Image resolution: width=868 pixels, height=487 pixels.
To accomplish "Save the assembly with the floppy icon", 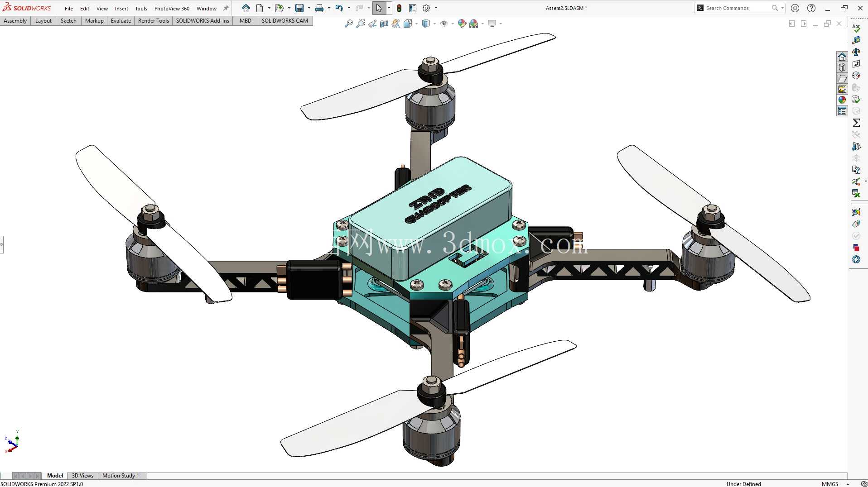I will tap(299, 8).
